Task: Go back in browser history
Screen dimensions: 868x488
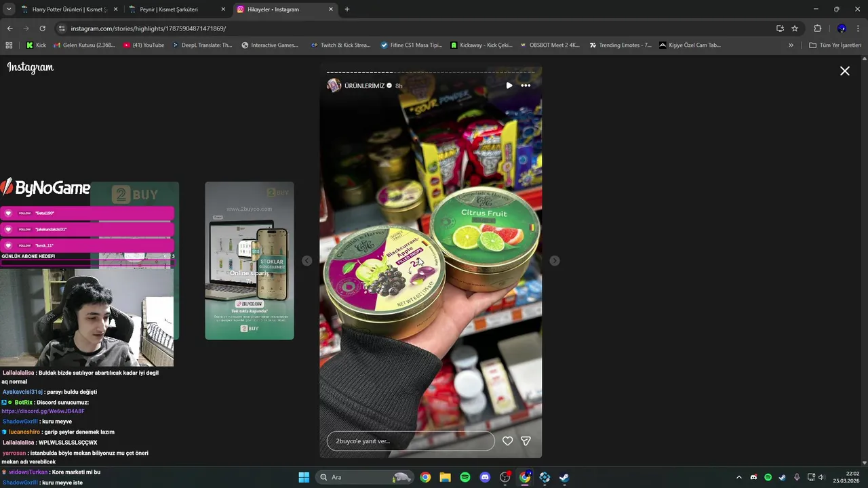Action: point(9,28)
